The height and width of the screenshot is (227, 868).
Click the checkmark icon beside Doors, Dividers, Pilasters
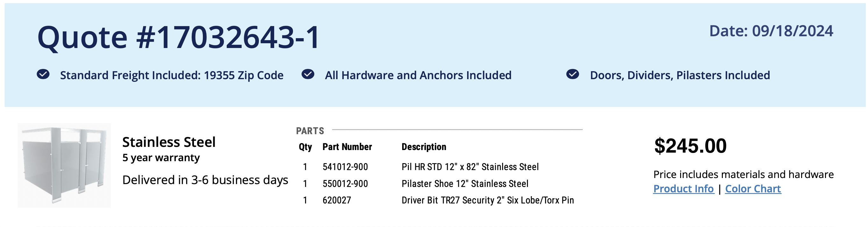pyautogui.click(x=573, y=74)
